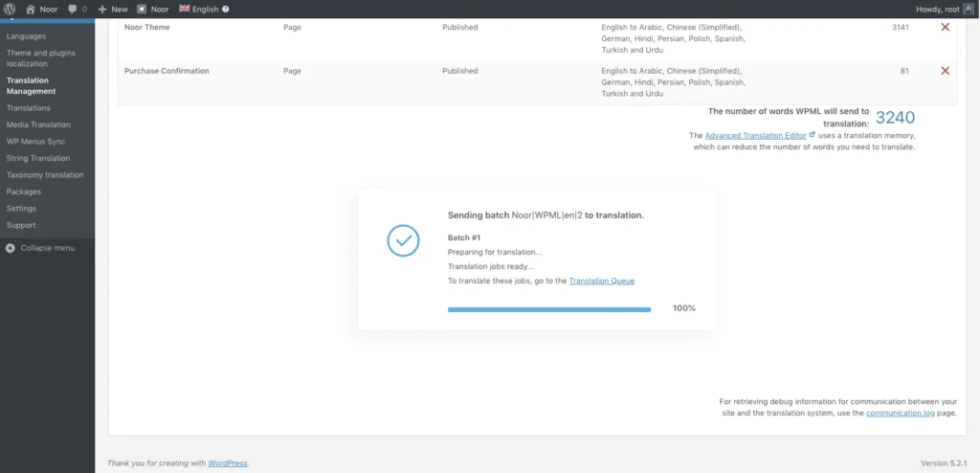Click the external link icon after Advanced Translation Editor
Viewport: 980px width, 473px height.
point(812,134)
